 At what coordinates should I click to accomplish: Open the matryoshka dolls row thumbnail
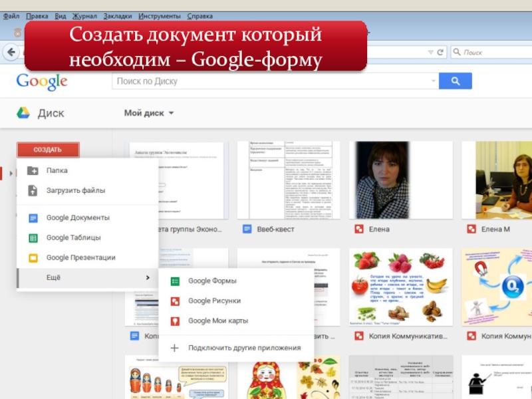[176, 377]
